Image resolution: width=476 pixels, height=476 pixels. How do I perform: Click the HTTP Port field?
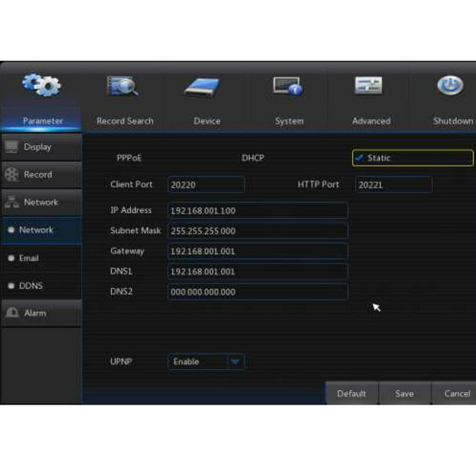(394, 185)
